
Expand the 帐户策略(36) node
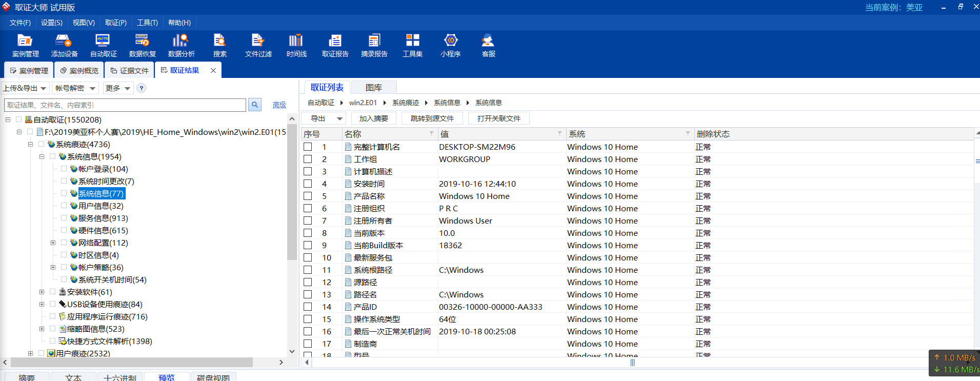53,267
